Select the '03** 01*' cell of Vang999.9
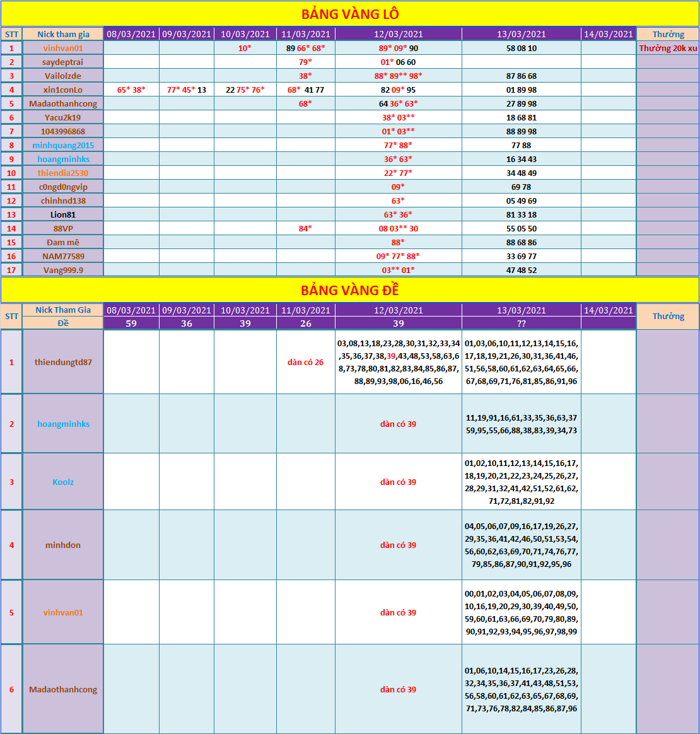This screenshot has width=700, height=734. 399,270
